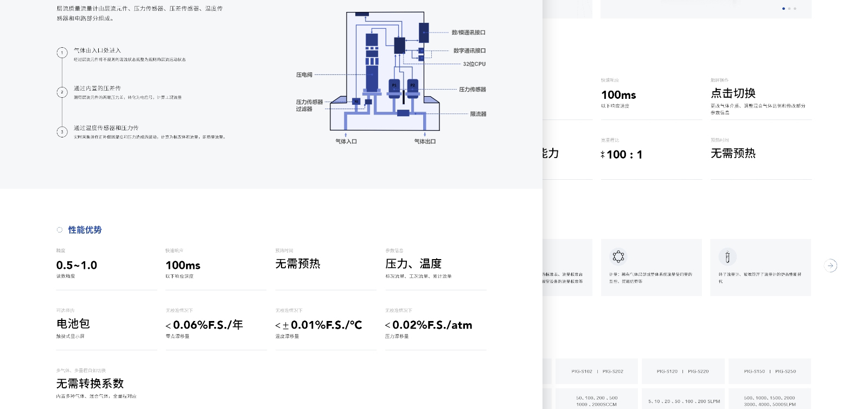Click the 无需转换系数 feature heading
The image size is (868, 409).
[x=90, y=383]
